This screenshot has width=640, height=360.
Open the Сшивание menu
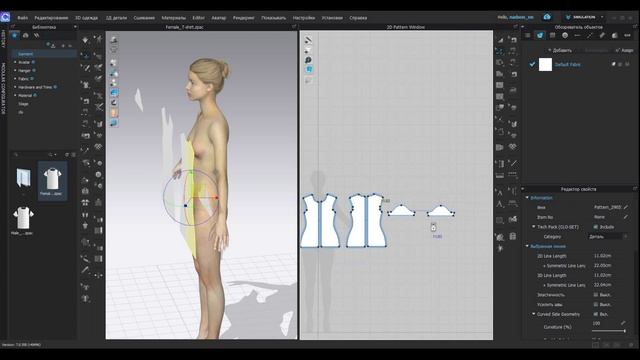[x=144, y=18]
